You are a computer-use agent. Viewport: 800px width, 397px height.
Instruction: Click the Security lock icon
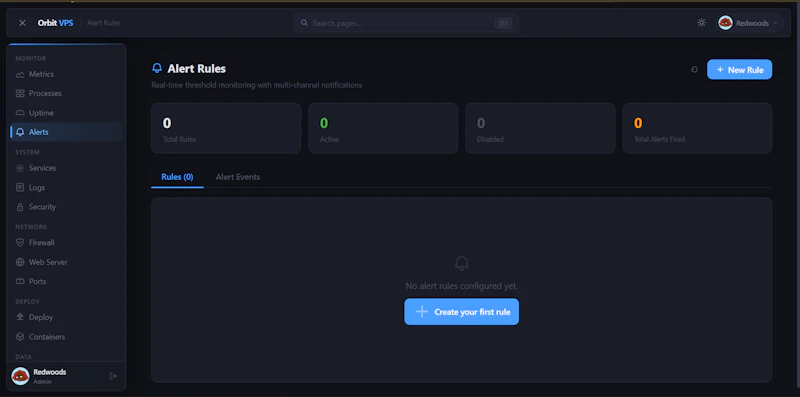(x=20, y=207)
